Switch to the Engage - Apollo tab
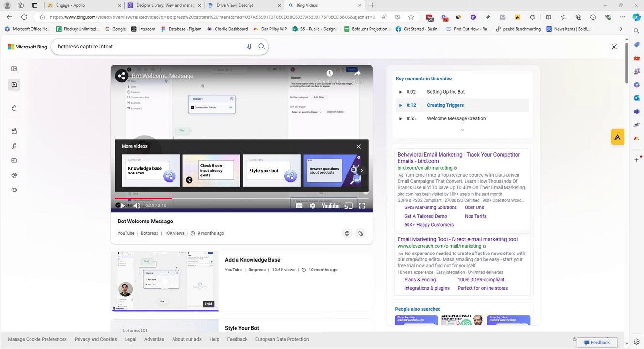 (84, 5)
